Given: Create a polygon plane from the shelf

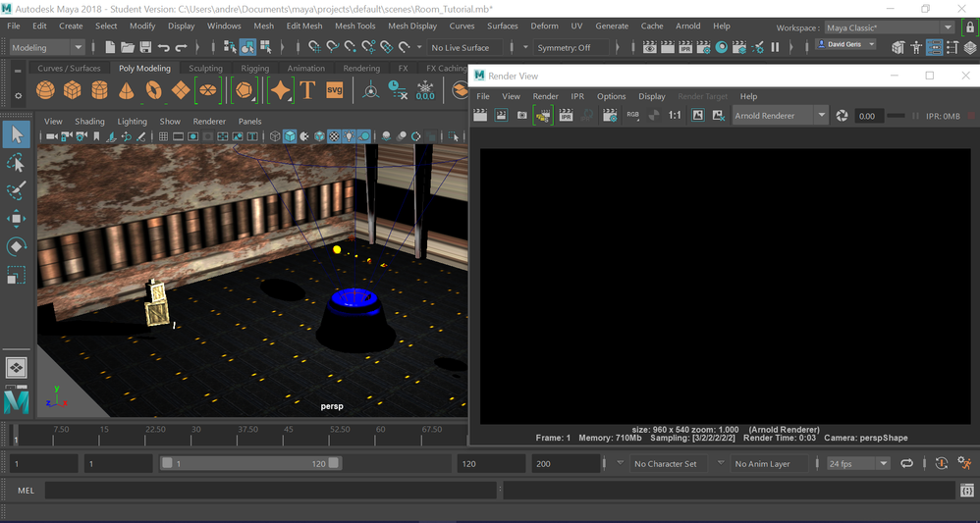Looking at the screenshot, I should 181,90.
